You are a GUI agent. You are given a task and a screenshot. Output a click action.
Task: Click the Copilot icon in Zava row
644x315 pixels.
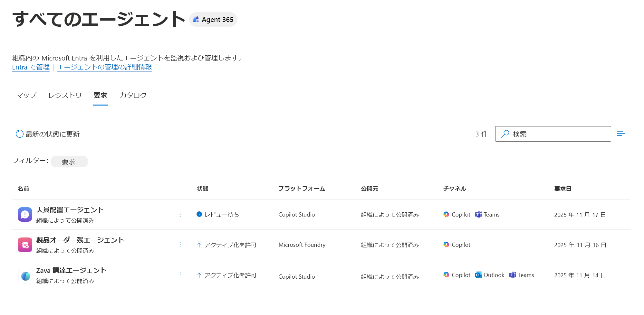(446, 275)
